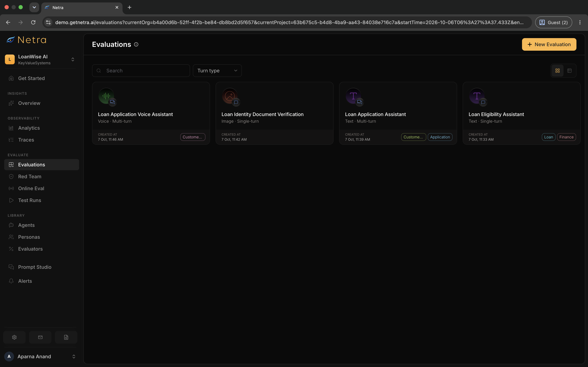Open settings gear icon in sidebar footer
Viewport: 588px width, 367px height.
14,337
